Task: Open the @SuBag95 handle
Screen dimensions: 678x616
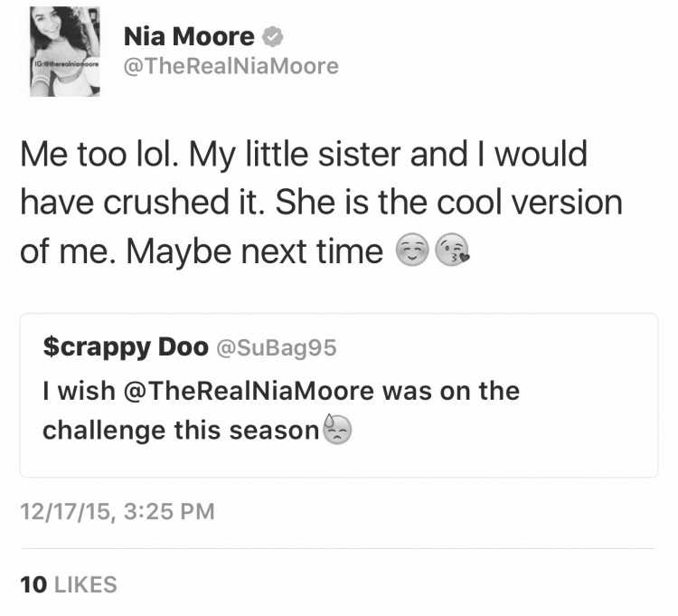Action: tap(276, 347)
